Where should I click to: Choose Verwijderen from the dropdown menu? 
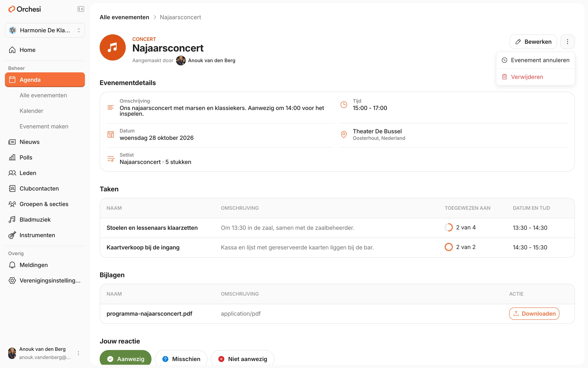tap(536, 77)
